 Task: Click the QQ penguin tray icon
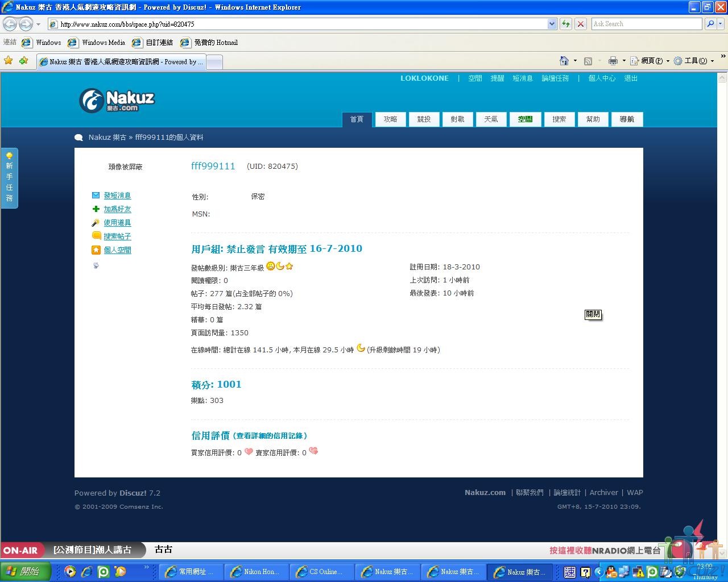[611, 572]
